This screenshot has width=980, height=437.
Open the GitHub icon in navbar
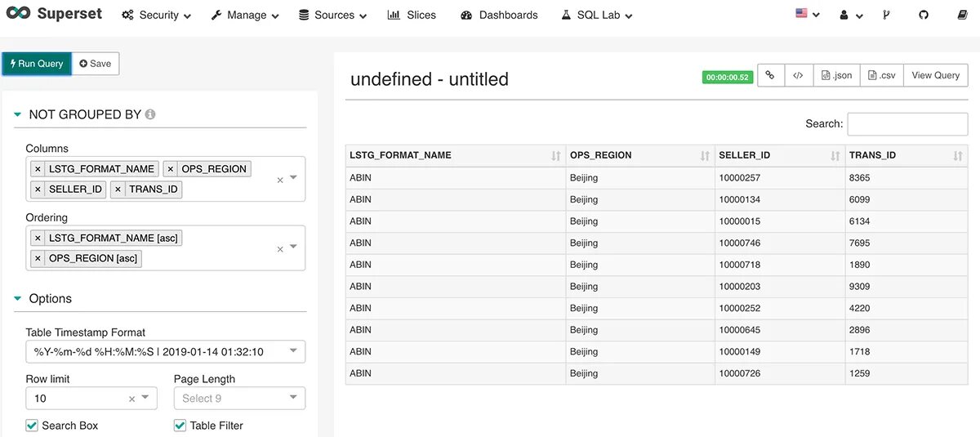(924, 15)
